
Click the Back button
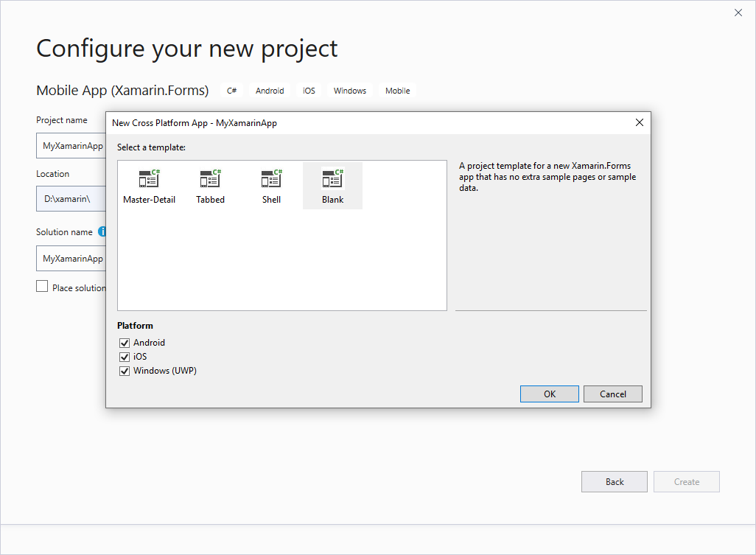click(615, 482)
